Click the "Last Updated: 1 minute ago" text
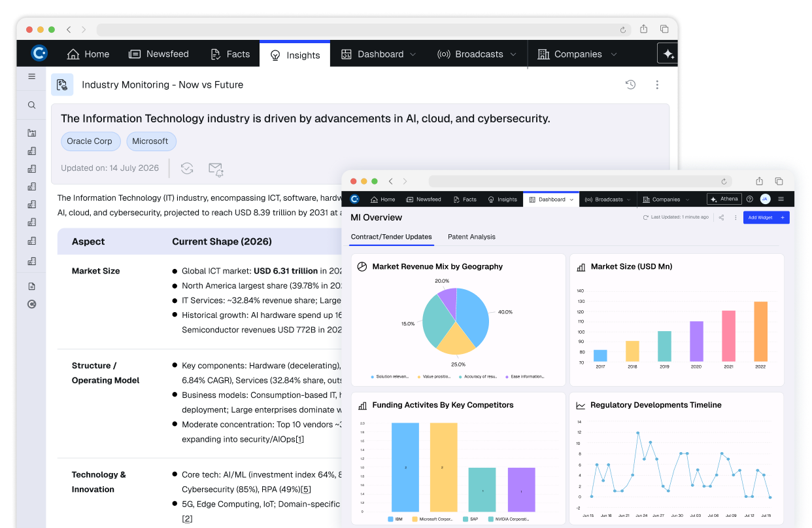 pos(679,217)
